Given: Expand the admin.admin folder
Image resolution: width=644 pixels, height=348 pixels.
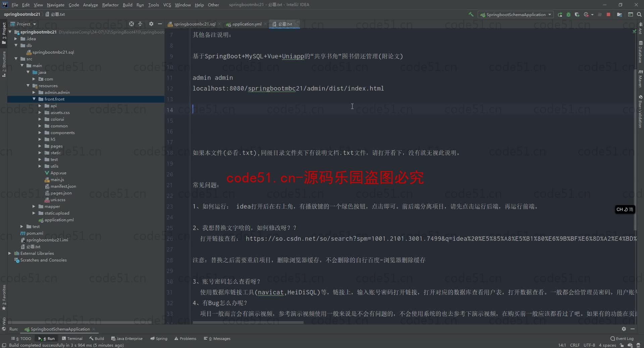Looking at the screenshot, I should pyautogui.click(x=34, y=92).
